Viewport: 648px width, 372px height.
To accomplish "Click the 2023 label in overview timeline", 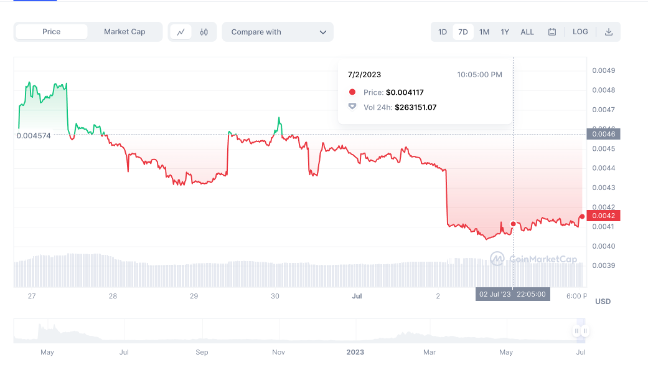I will pos(355,352).
